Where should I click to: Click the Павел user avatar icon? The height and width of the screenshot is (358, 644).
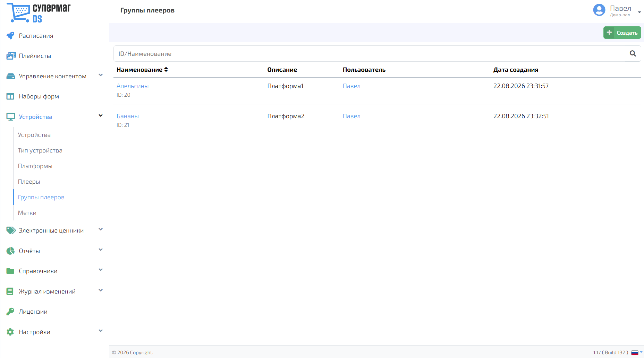point(599,10)
